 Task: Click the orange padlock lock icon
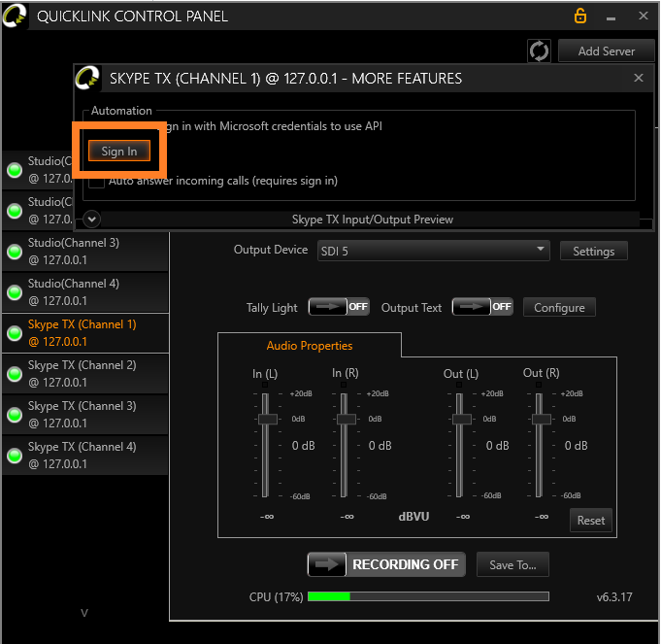580,16
